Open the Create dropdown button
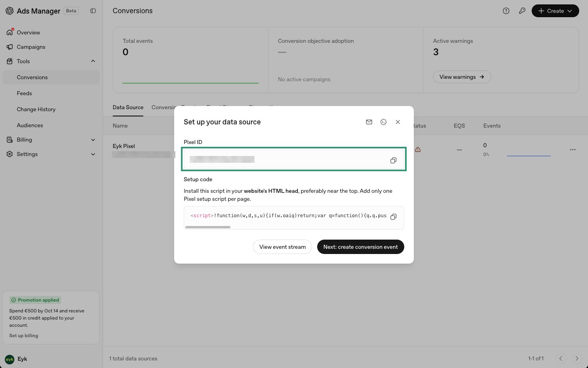This screenshot has width=588, height=368. pos(555,11)
